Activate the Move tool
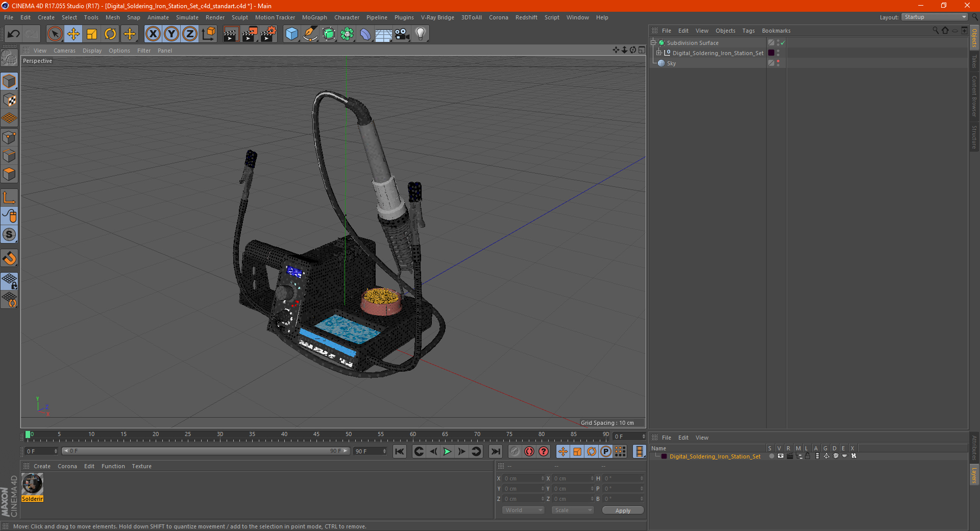Screen dimensions: 980x531 [x=73, y=34]
